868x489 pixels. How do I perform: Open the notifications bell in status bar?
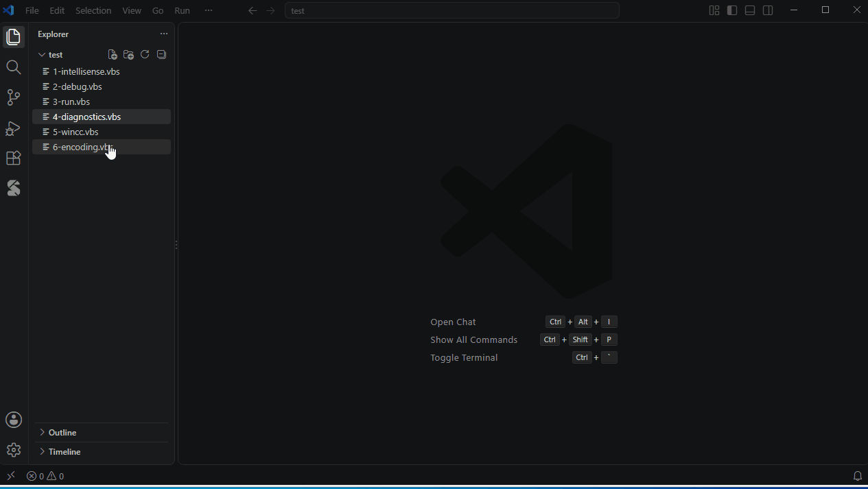(858, 476)
